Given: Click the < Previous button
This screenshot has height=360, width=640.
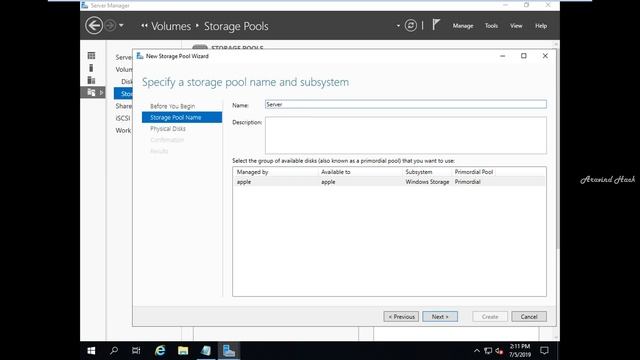Looking at the screenshot, I should point(401,317).
